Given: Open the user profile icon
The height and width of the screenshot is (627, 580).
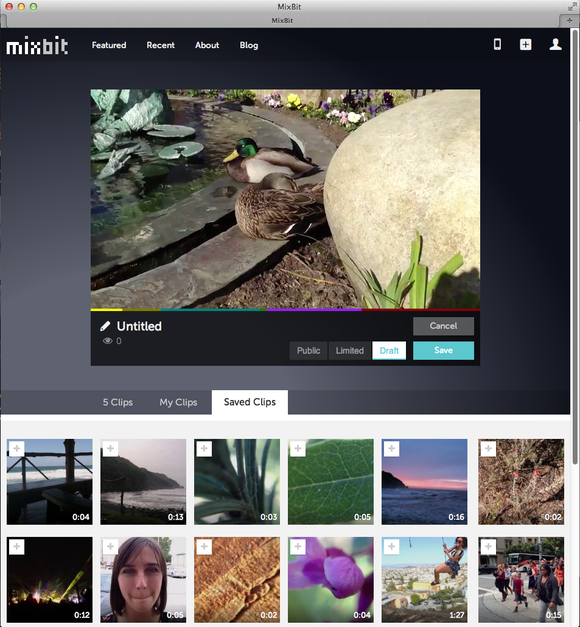Looking at the screenshot, I should click(555, 44).
